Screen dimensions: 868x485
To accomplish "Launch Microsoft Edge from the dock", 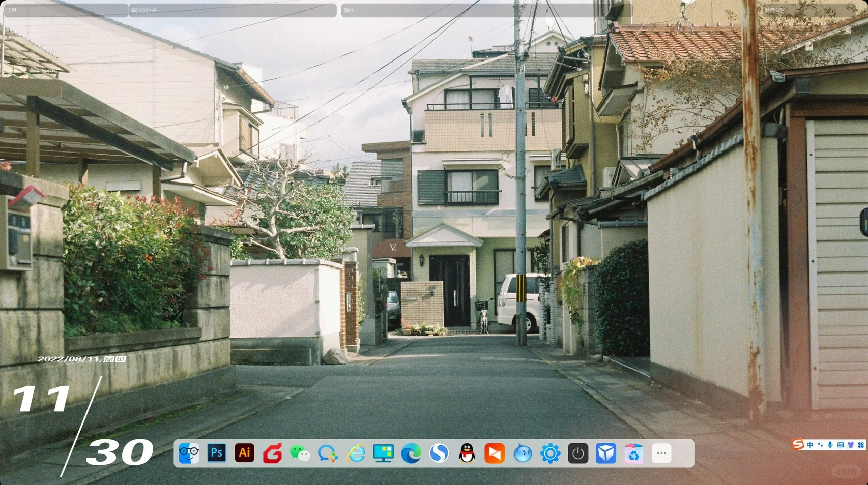I will click(x=411, y=453).
